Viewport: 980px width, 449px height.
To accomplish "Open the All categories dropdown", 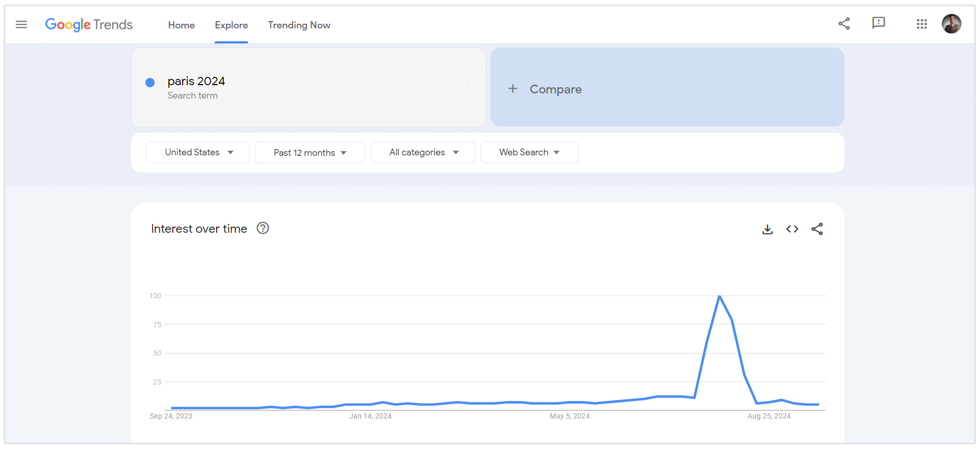I will (x=422, y=152).
